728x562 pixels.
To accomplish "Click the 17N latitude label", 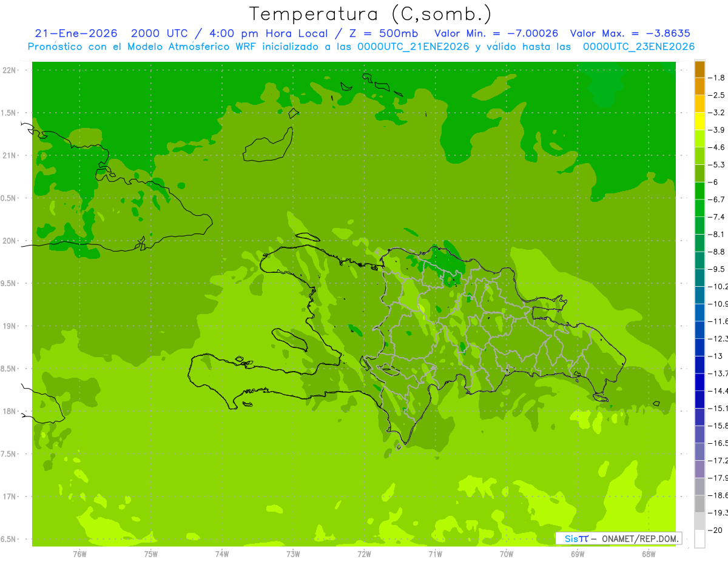I will (10, 497).
